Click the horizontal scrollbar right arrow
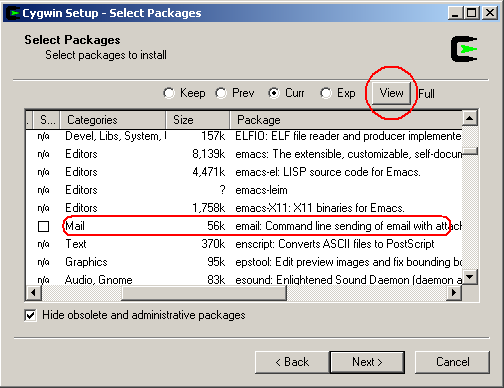This screenshot has height=388, width=504. [x=454, y=293]
